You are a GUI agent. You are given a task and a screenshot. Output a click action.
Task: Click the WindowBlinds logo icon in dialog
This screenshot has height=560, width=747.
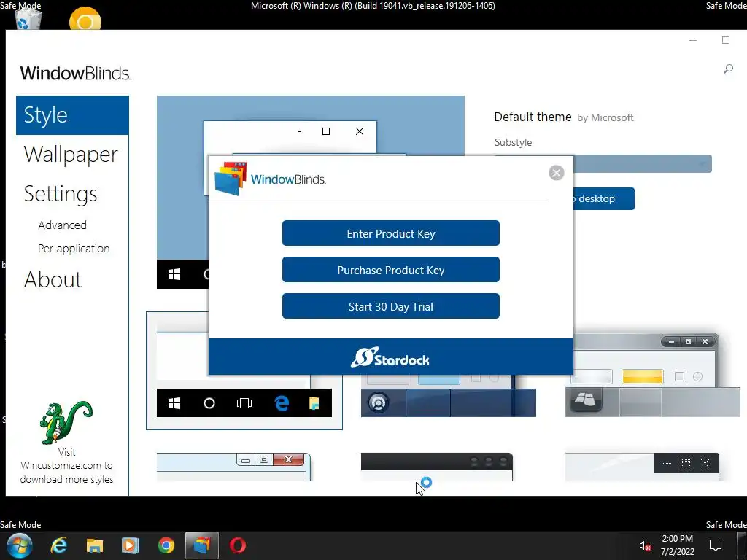(231, 179)
